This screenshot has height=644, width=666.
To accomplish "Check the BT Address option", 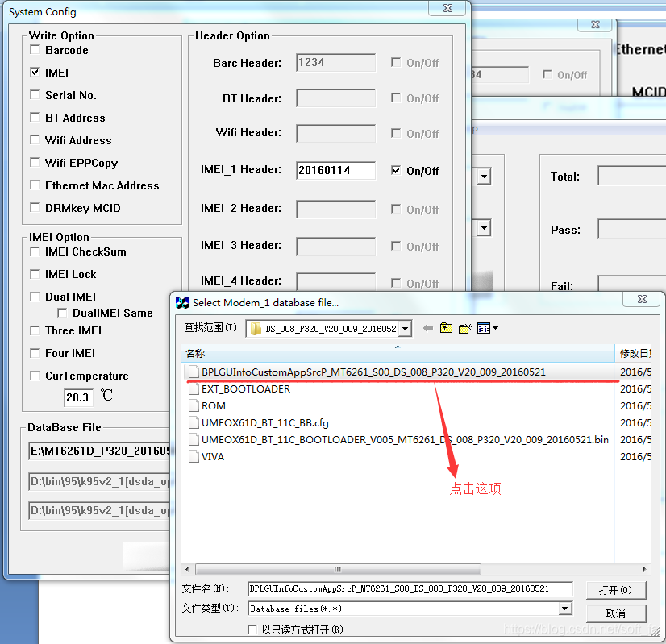I will coord(35,117).
